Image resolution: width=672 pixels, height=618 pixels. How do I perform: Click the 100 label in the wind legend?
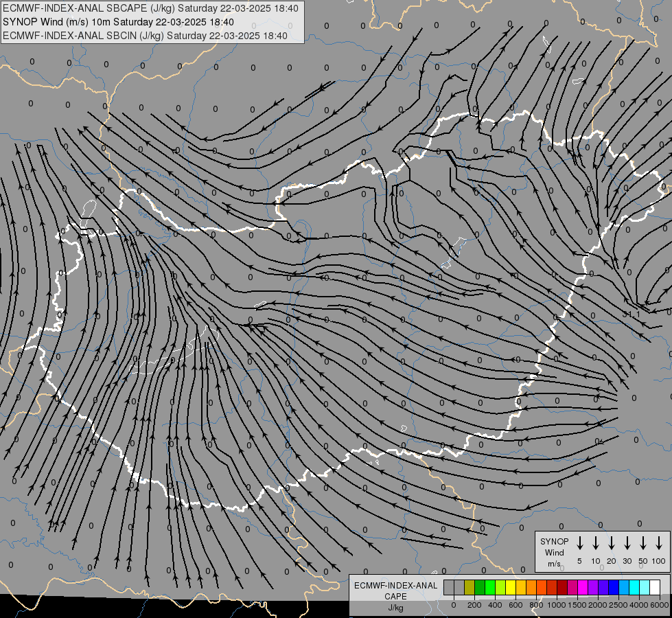click(659, 561)
